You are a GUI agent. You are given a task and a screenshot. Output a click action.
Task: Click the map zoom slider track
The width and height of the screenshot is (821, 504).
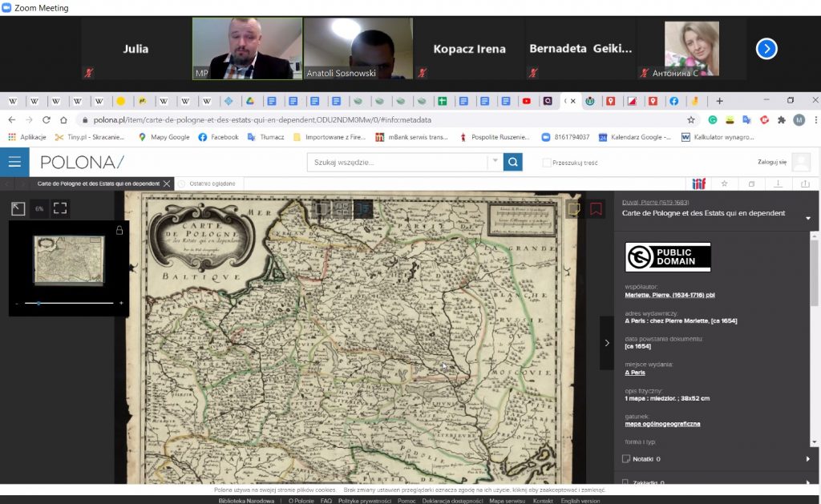(x=69, y=303)
